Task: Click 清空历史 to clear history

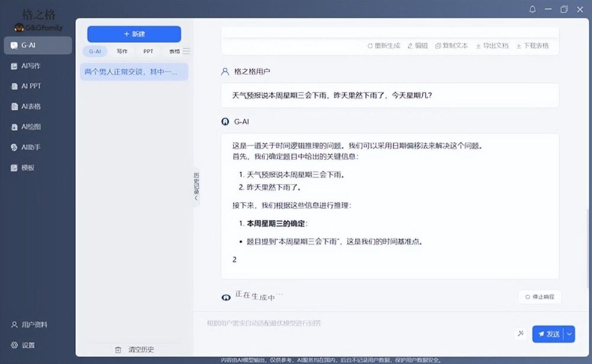Action: 134,350
